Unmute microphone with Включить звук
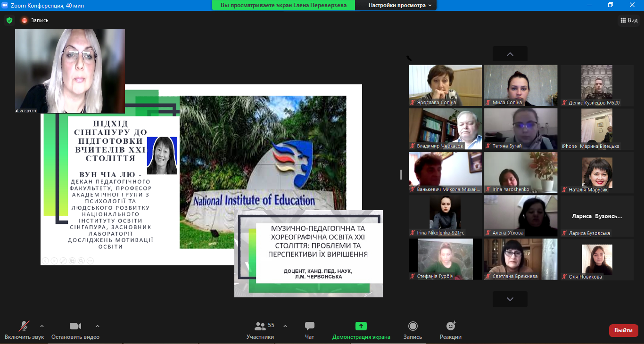 click(x=24, y=326)
